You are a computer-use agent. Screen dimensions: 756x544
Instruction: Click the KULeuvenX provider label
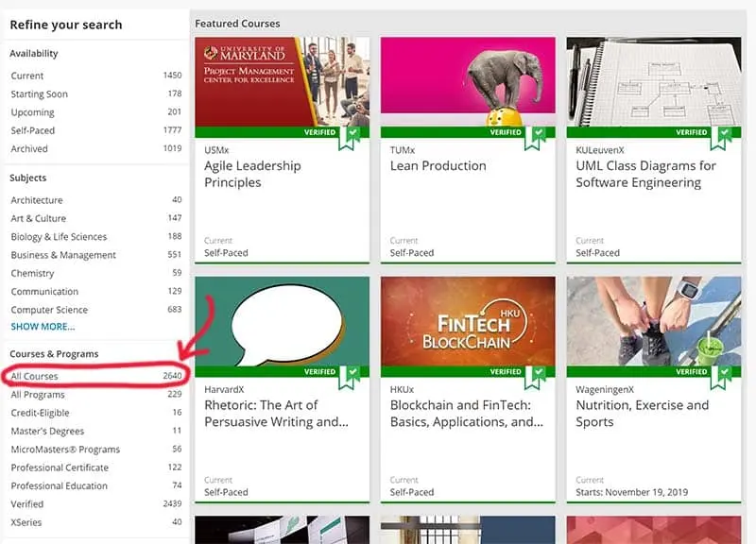click(x=600, y=150)
